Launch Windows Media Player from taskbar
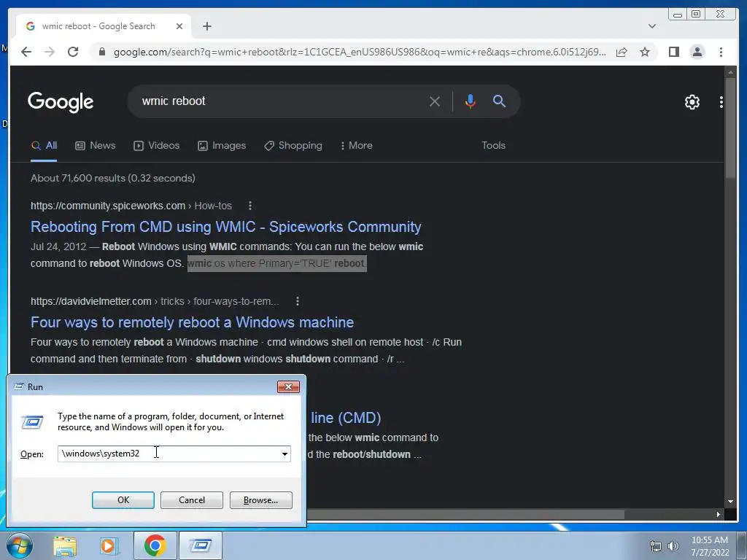747x560 pixels. (x=109, y=545)
